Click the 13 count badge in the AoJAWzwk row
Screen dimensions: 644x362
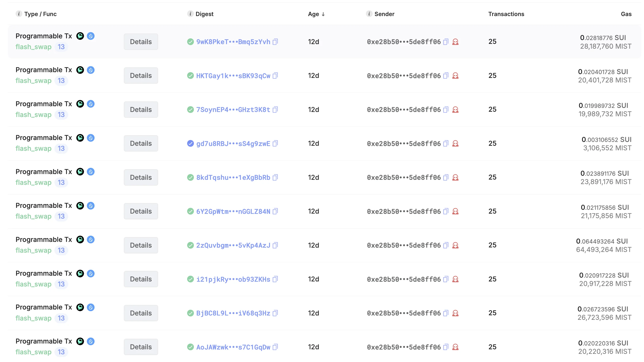point(61,352)
